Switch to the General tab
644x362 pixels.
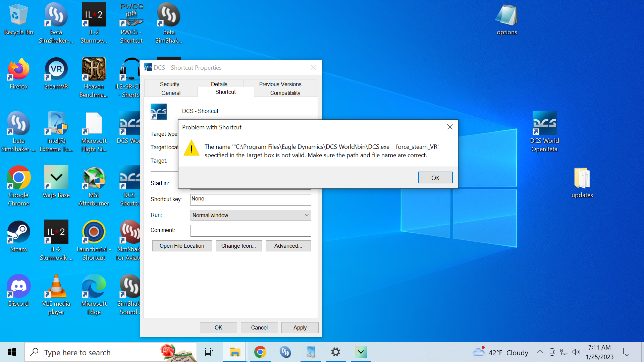tap(171, 93)
